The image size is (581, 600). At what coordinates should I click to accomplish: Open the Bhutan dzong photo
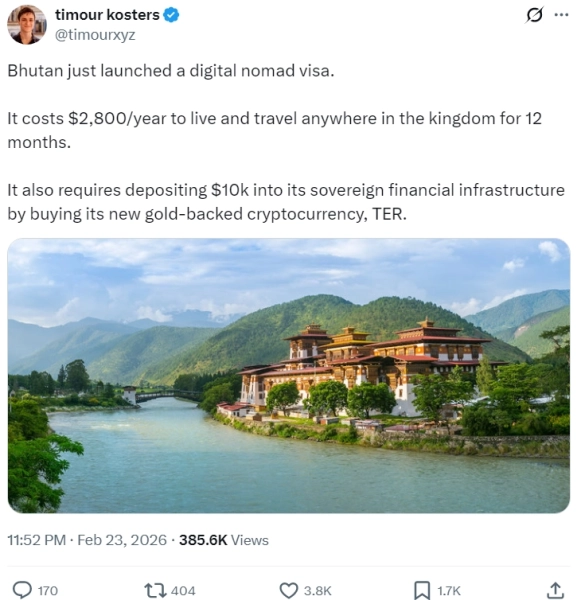pyautogui.click(x=289, y=375)
